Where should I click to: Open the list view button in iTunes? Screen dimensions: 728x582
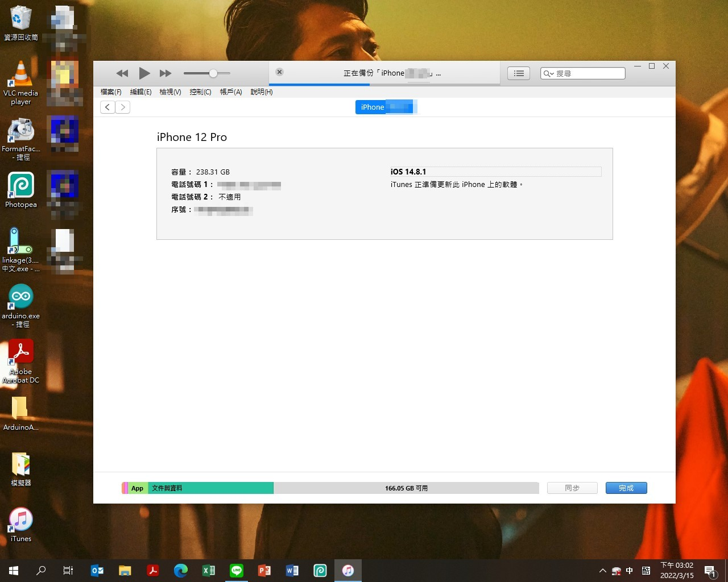coord(519,73)
